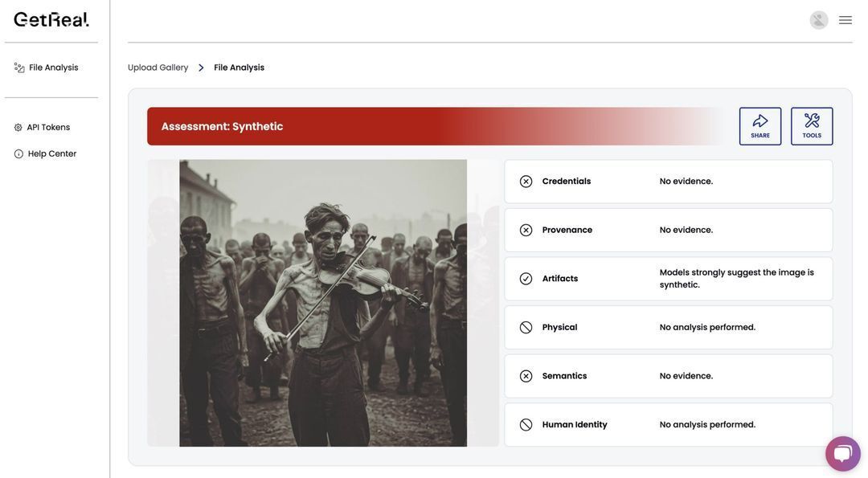The image size is (868, 478).
Task: Open API Tokens in the sidebar
Action: pyautogui.click(x=48, y=127)
